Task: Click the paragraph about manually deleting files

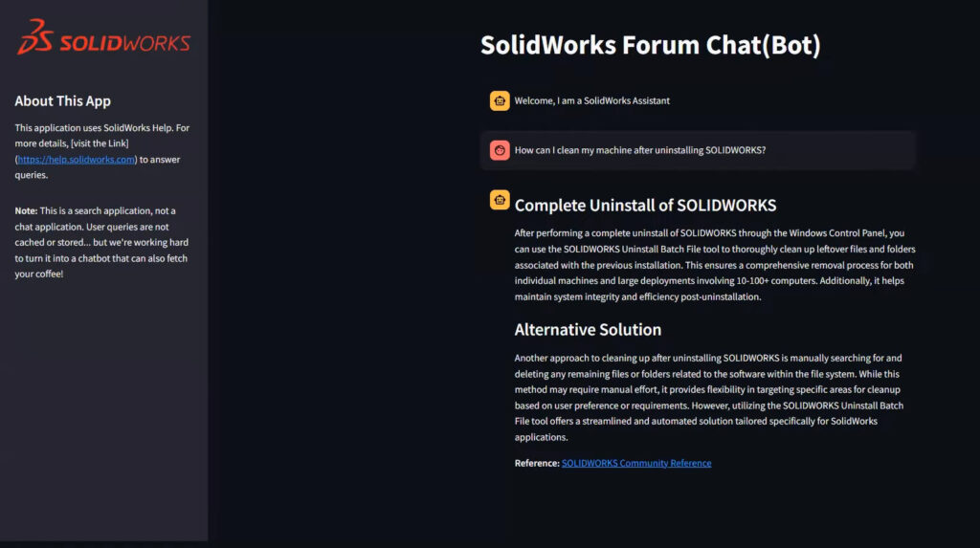Action: 709,398
